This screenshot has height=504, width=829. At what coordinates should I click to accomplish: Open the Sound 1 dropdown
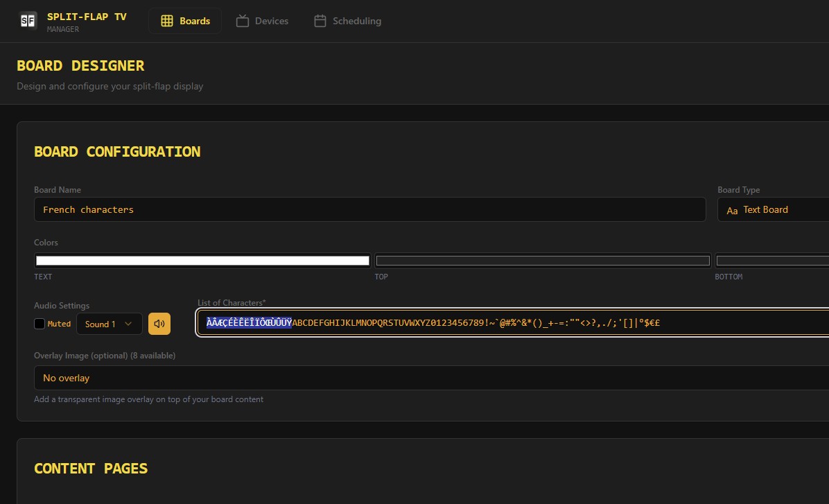point(109,324)
